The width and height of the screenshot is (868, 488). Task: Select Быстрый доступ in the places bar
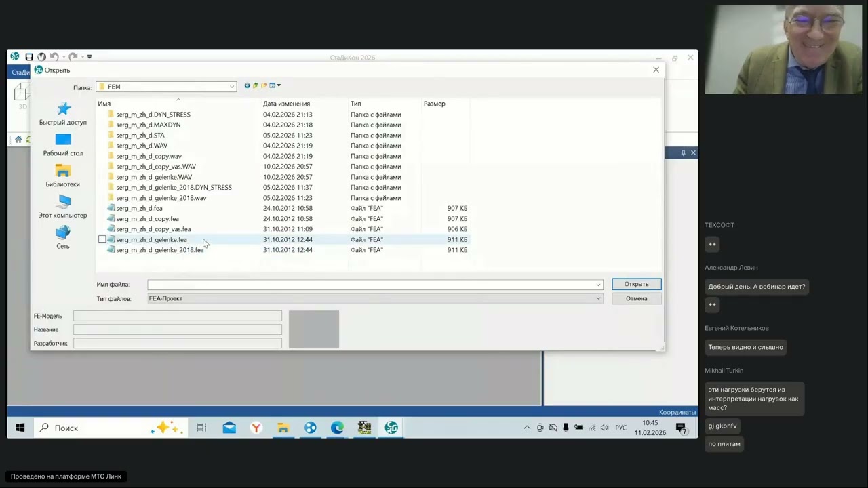[x=63, y=114]
